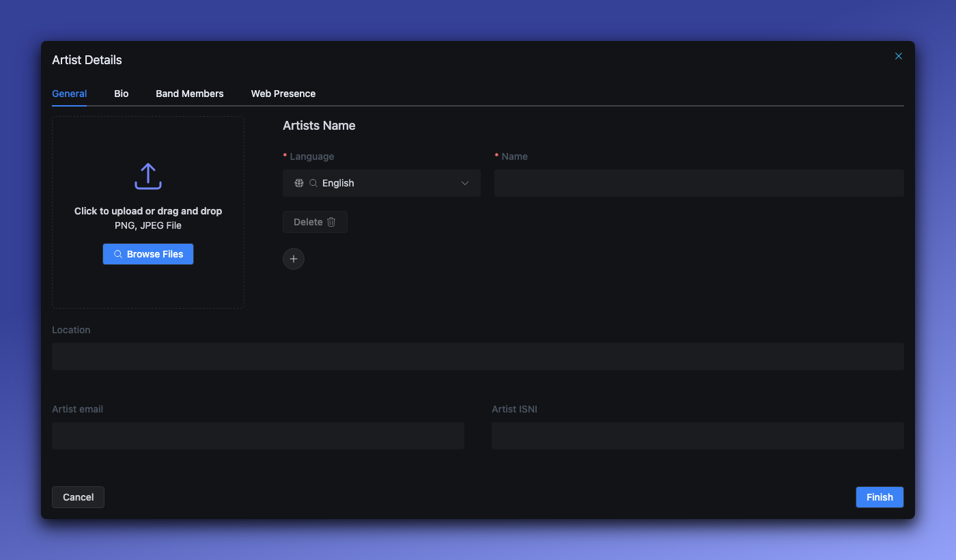
Task: Click the globe icon in the Language selector
Action: pos(298,182)
